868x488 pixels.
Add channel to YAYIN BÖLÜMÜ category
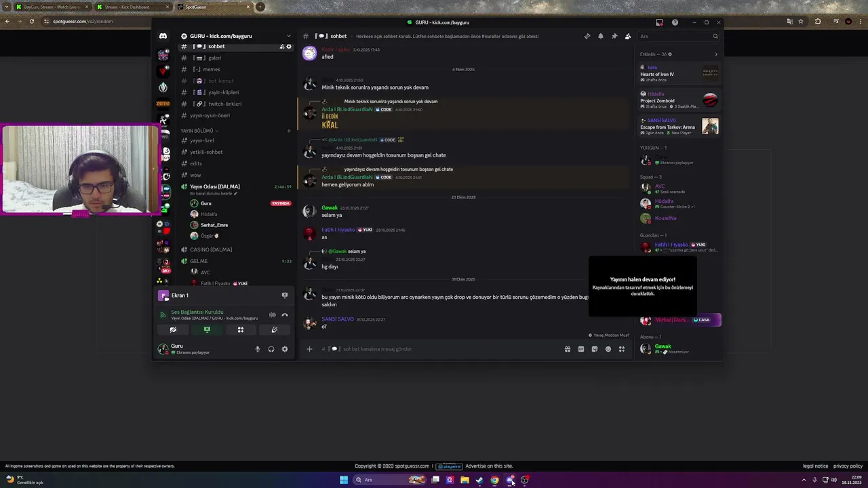click(289, 130)
